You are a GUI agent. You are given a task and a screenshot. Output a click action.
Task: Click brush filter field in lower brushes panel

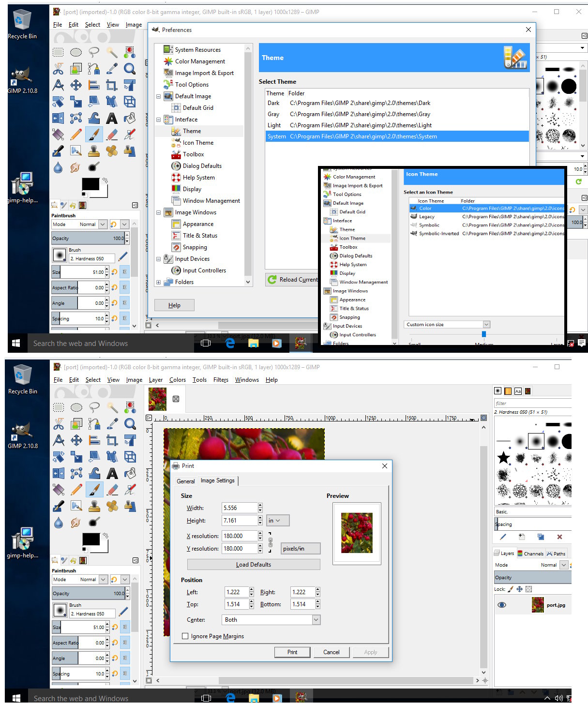[x=532, y=403]
